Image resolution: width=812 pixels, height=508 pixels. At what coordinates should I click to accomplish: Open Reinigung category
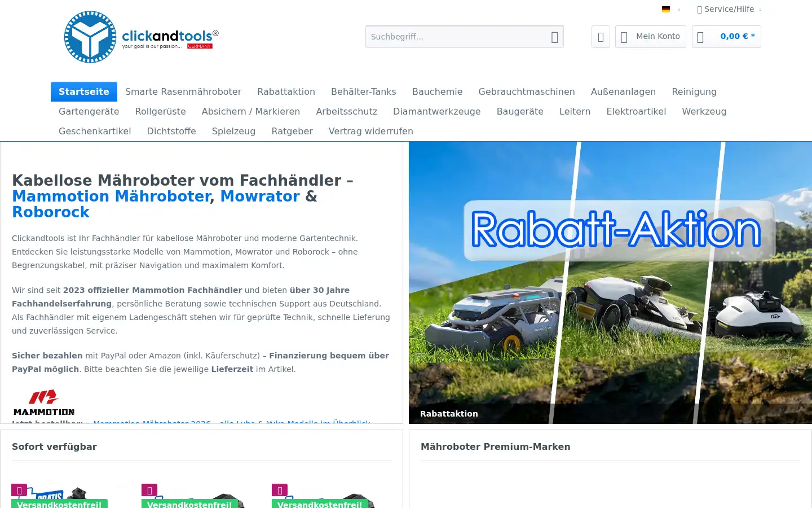(694, 91)
